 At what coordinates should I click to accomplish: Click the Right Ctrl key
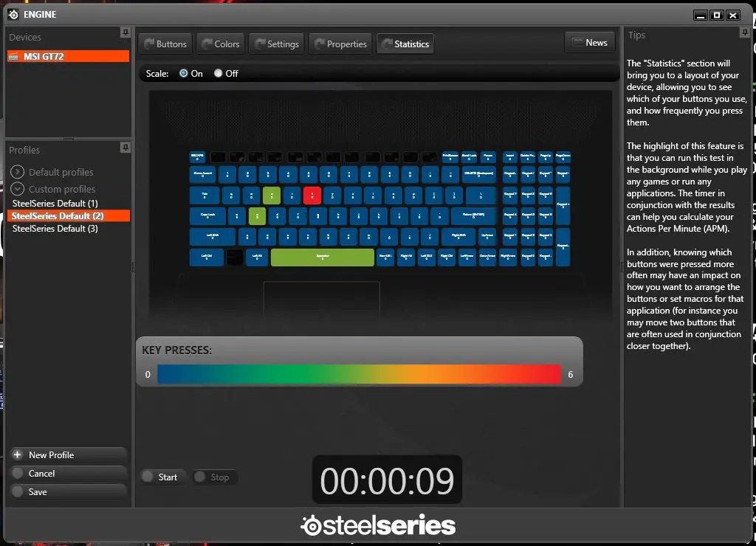coord(447,258)
